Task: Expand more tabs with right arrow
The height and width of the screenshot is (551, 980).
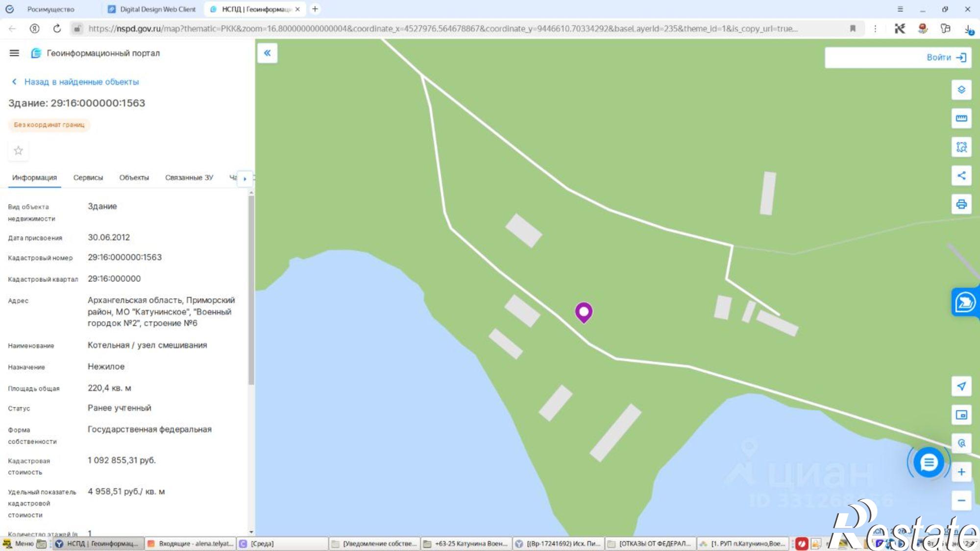Action: tap(245, 178)
